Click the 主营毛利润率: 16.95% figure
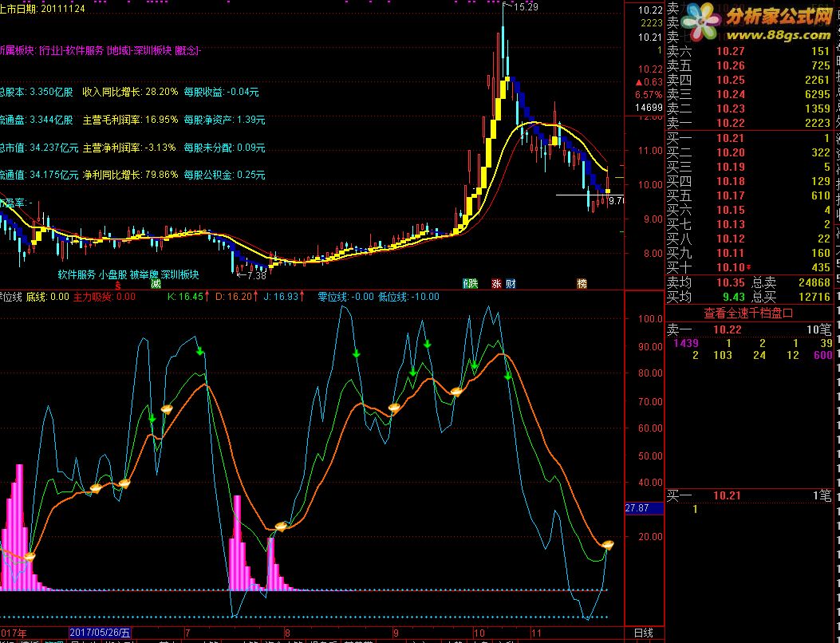The height and width of the screenshot is (643, 840). point(130,120)
